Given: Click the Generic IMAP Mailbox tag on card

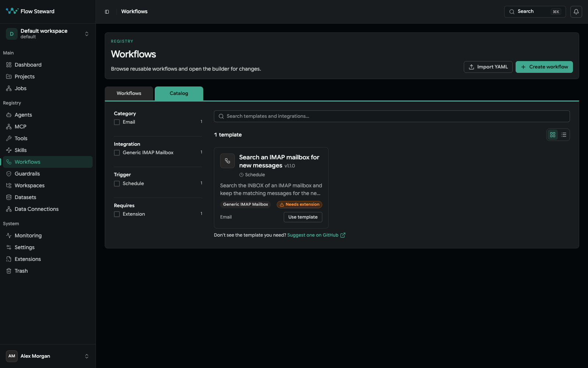Looking at the screenshot, I should pyautogui.click(x=245, y=205).
